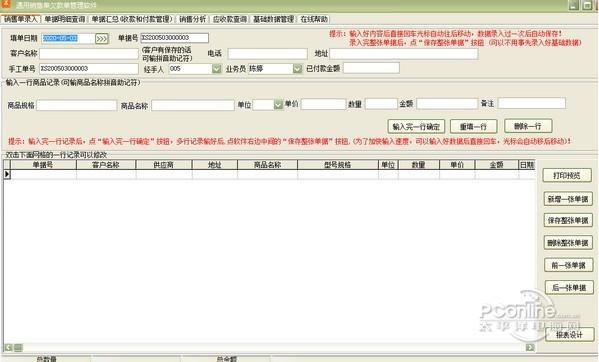Click grid scrollbar right arrow

530,347
